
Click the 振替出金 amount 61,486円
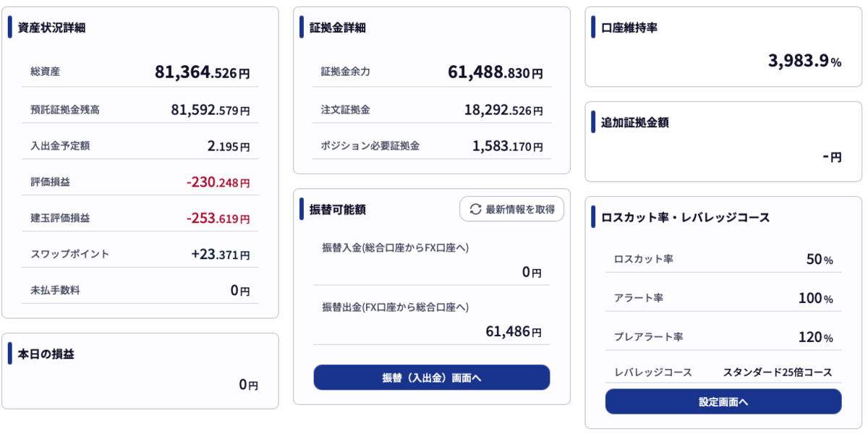[x=514, y=331]
